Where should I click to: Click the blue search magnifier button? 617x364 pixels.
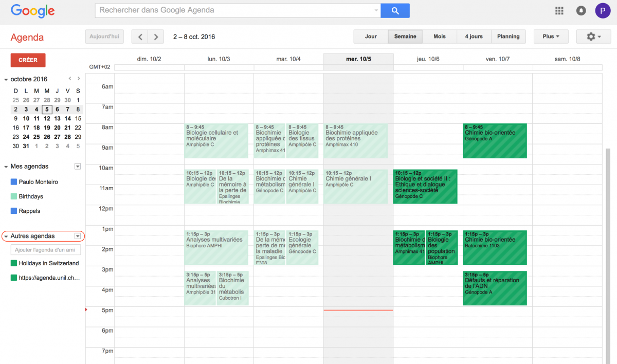click(395, 10)
